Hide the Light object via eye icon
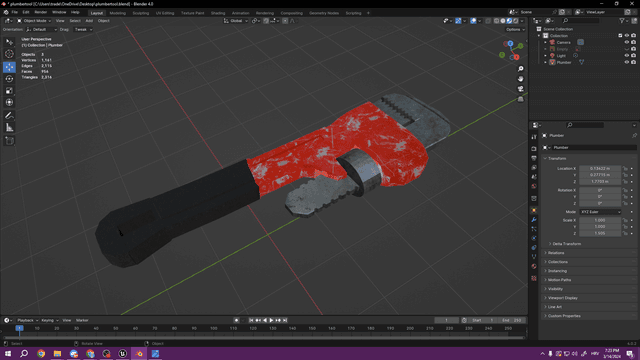640x360 pixels. pos(627,56)
